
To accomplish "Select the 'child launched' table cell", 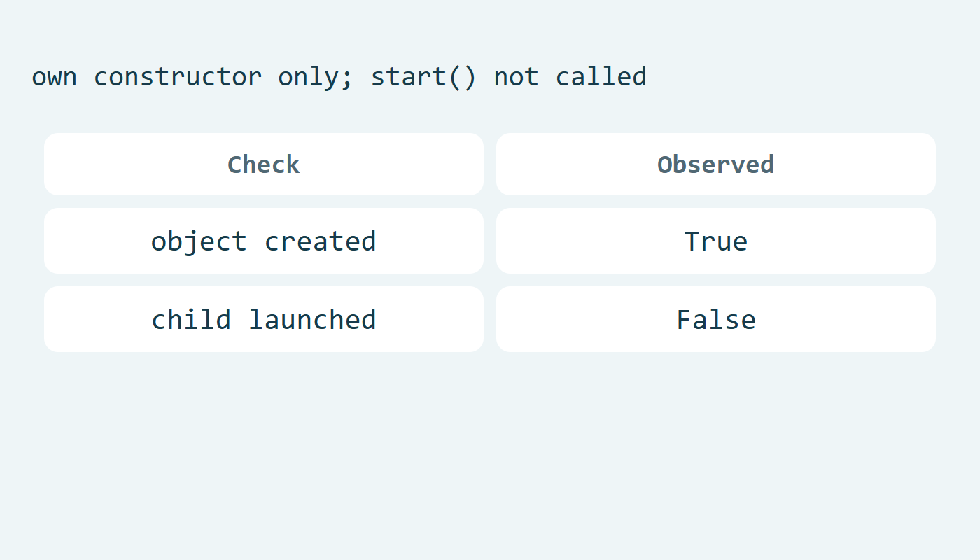I will pyautogui.click(x=264, y=319).
